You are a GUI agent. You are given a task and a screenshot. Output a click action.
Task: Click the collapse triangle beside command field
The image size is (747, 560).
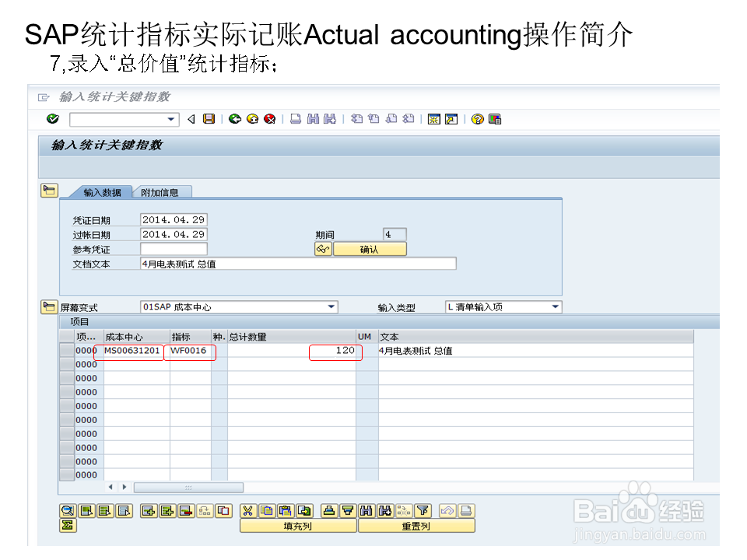[191, 118]
